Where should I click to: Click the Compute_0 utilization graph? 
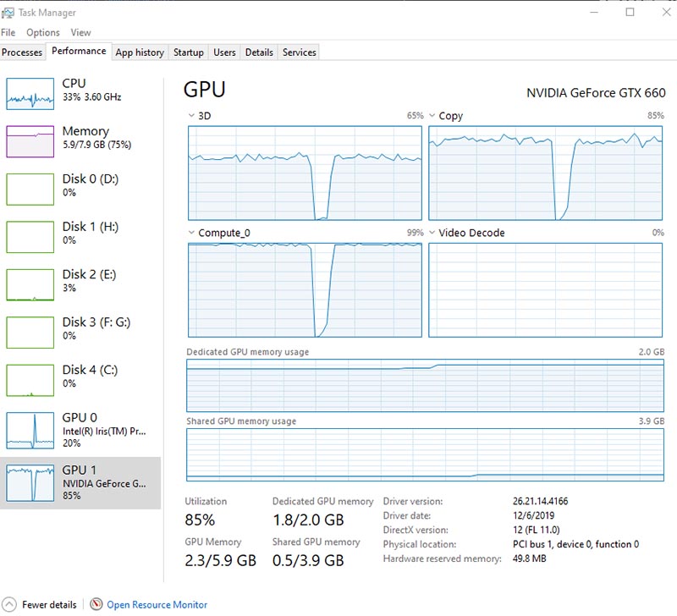pyautogui.click(x=305, y=290)
